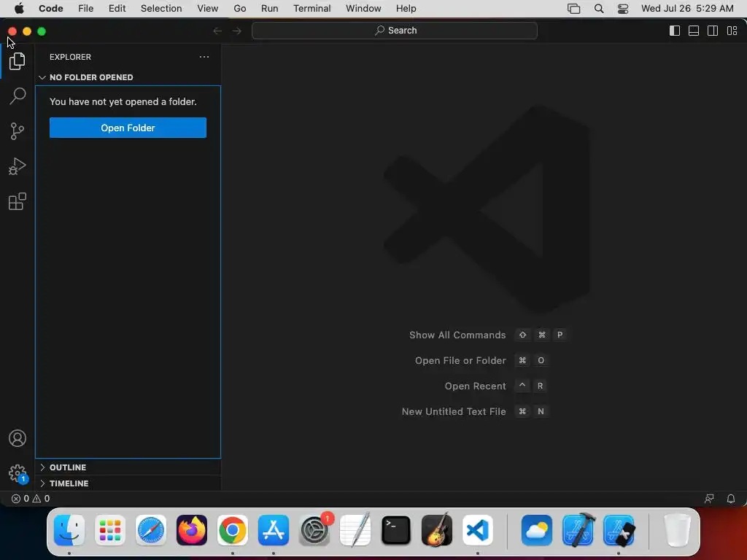Toggle the secondary side bar layout icon
Viewport: 747px width, 560px height.
[x=713, y=31]
